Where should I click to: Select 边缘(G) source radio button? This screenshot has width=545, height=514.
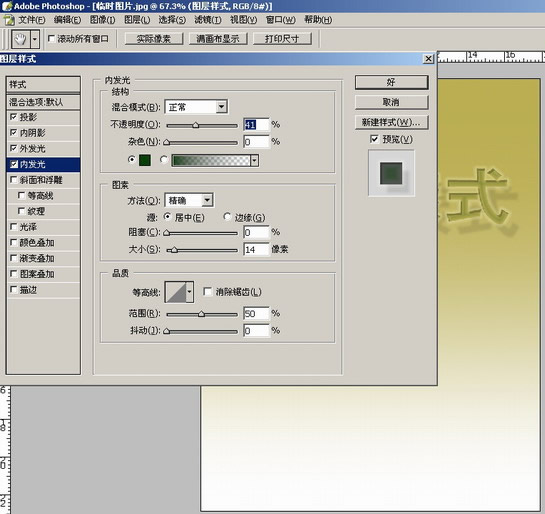point(227,217)
